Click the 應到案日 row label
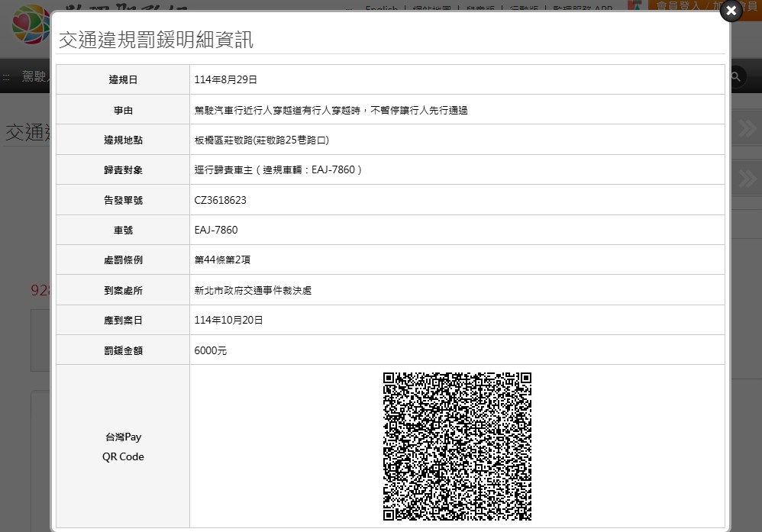Image resolution: width=762 pixels, height=532 pixels. tap(123, 320)
